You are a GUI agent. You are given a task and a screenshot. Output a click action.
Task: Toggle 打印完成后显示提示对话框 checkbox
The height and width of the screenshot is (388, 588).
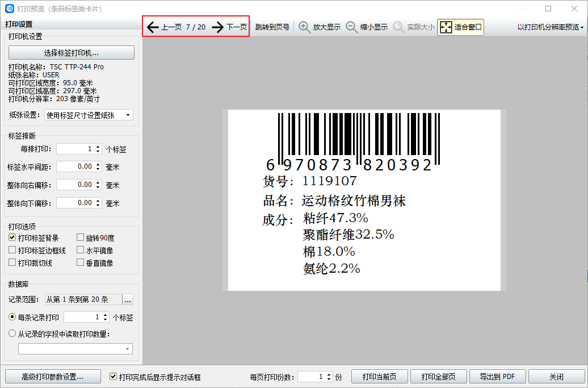(x=114, y=377)
